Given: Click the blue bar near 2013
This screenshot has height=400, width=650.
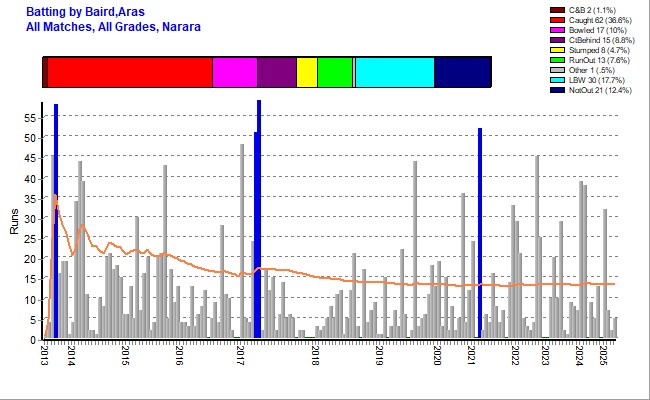Looking at the screenshot, I should coord(56,220).
